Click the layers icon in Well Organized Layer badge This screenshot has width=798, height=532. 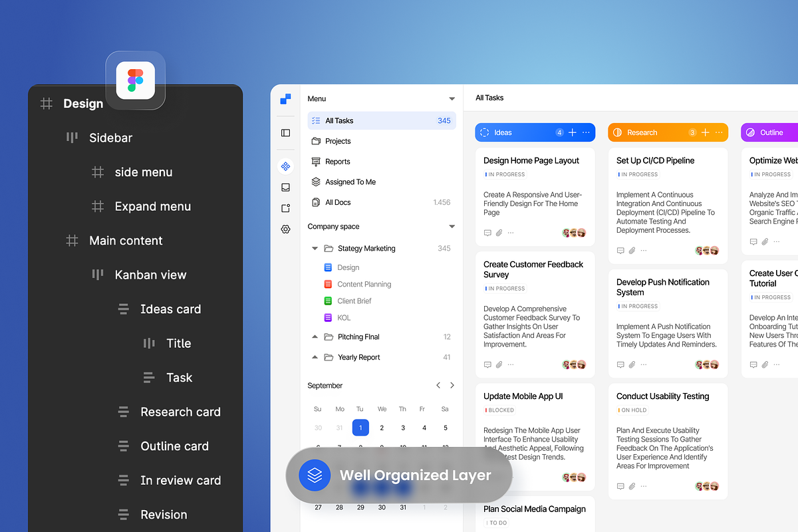pyautogui.click(x=315, y=475)
